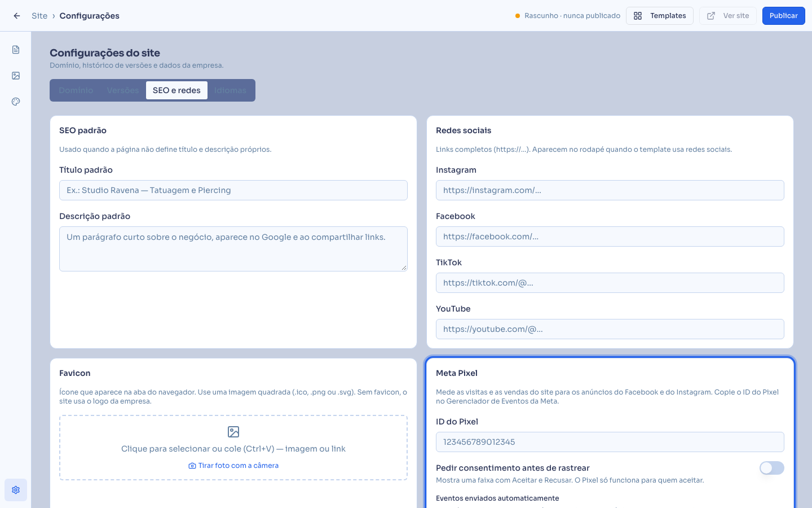The width and height of the screenshot is (812, 508).
Task: Click Tirar foto com a câmera link
Action: [x=233, y=466]
